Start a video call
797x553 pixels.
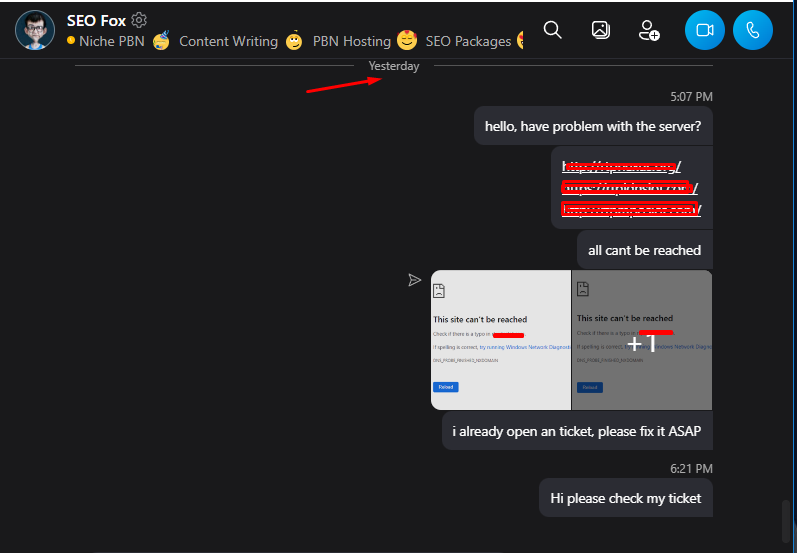[x=704, y=30]
